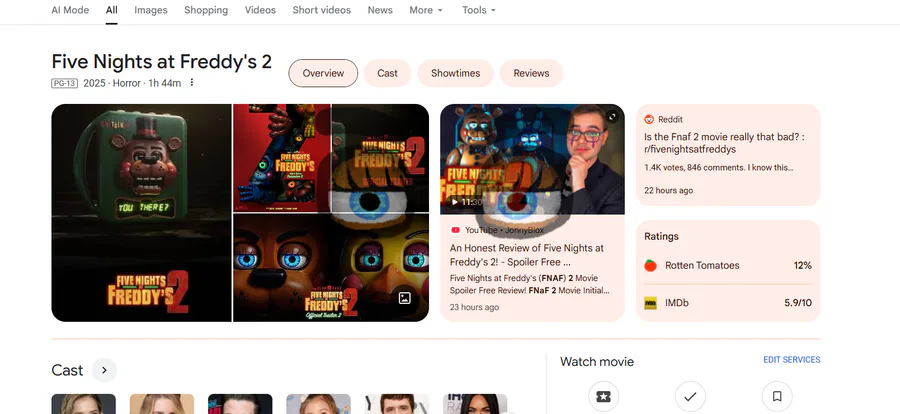Open the three-dot menu beside movie runtime

[192, 83]
